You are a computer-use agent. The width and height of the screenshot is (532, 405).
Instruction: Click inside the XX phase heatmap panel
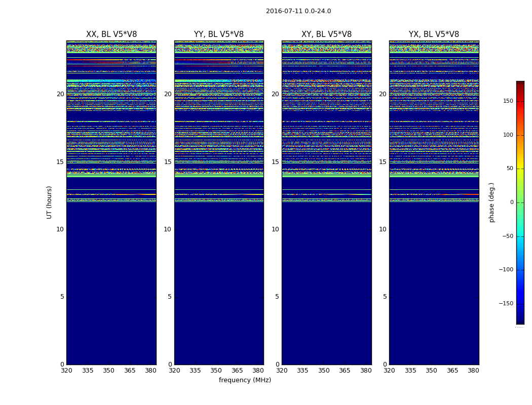point(111,202)
